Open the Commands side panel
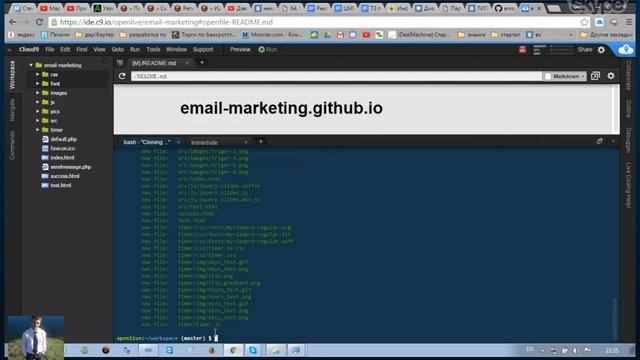The width and height of the screenshot is (640, 360). [12, 145]
